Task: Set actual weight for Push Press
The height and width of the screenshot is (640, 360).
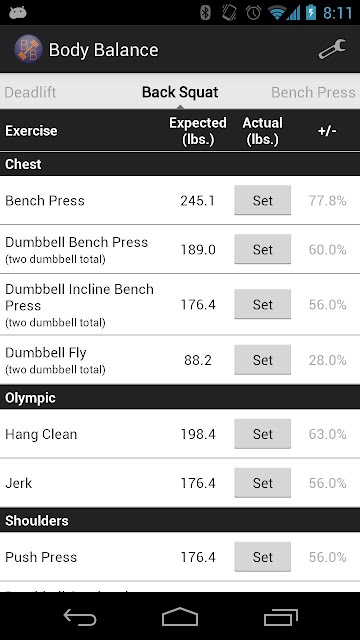Action: pos(262,557)
